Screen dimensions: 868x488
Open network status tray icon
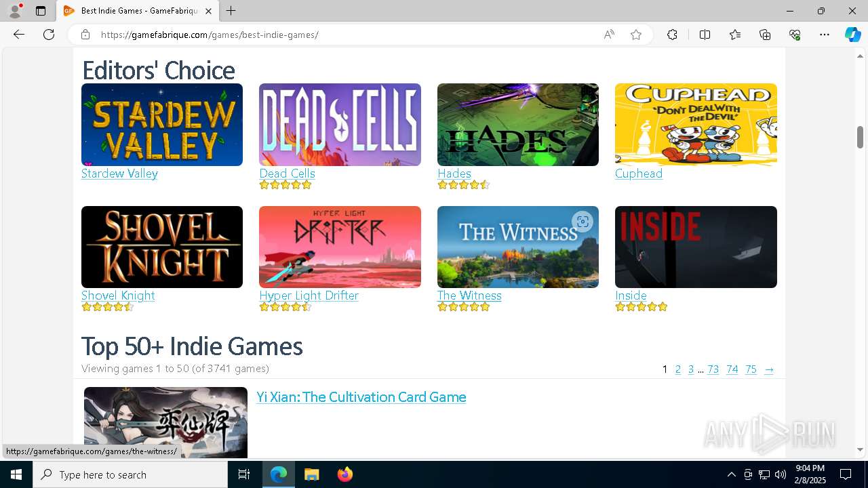tap(764, 474)
